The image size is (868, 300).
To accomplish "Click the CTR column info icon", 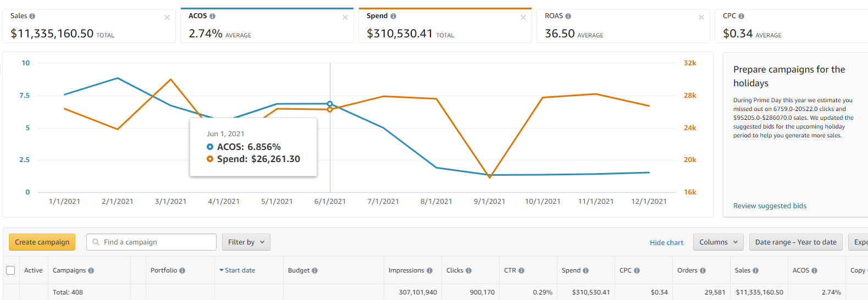I will (521, 271).
